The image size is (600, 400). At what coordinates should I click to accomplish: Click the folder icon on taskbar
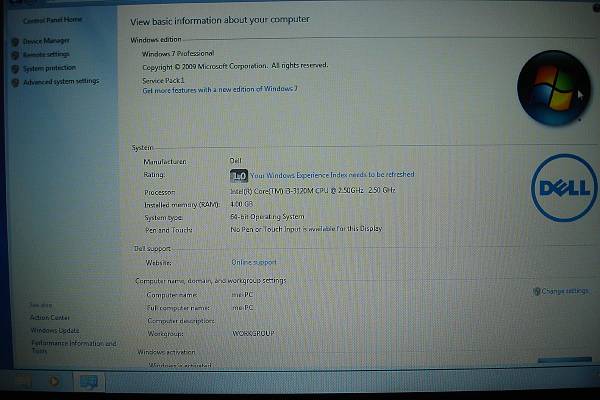(23, 381)
